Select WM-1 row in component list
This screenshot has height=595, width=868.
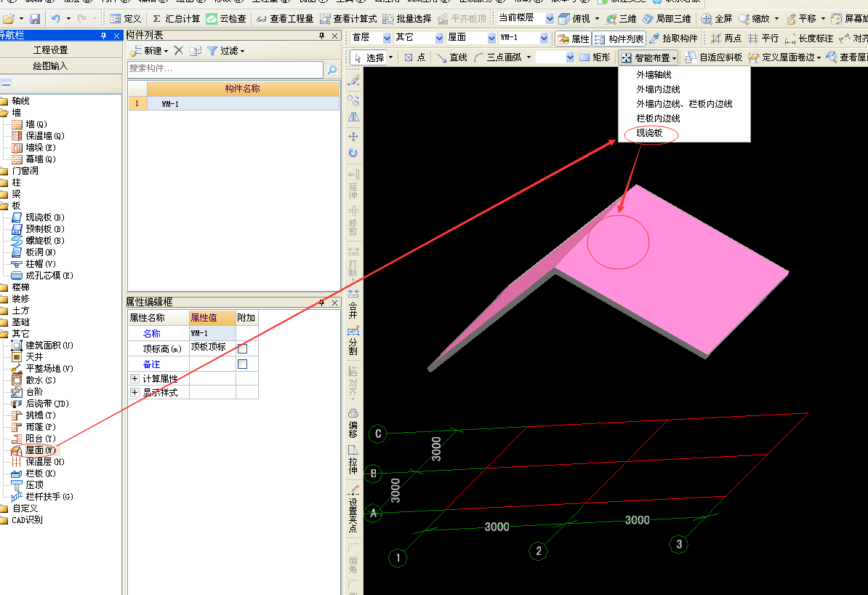(233, 103)
